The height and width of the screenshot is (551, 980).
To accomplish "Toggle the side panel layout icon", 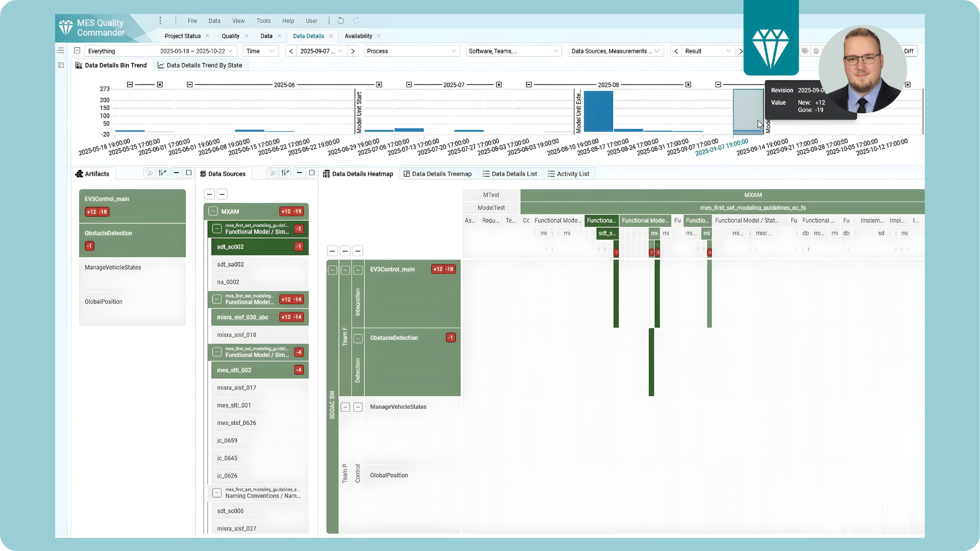I will point(61,65).
